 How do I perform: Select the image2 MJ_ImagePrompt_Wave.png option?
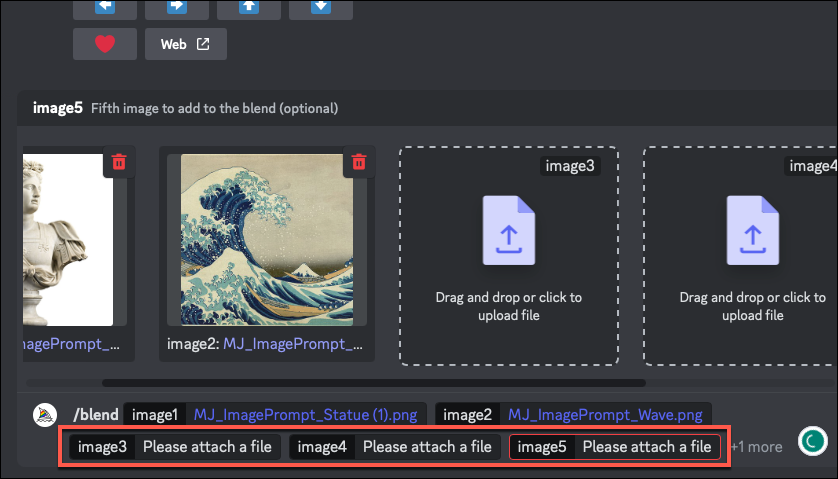pos(573,415)
